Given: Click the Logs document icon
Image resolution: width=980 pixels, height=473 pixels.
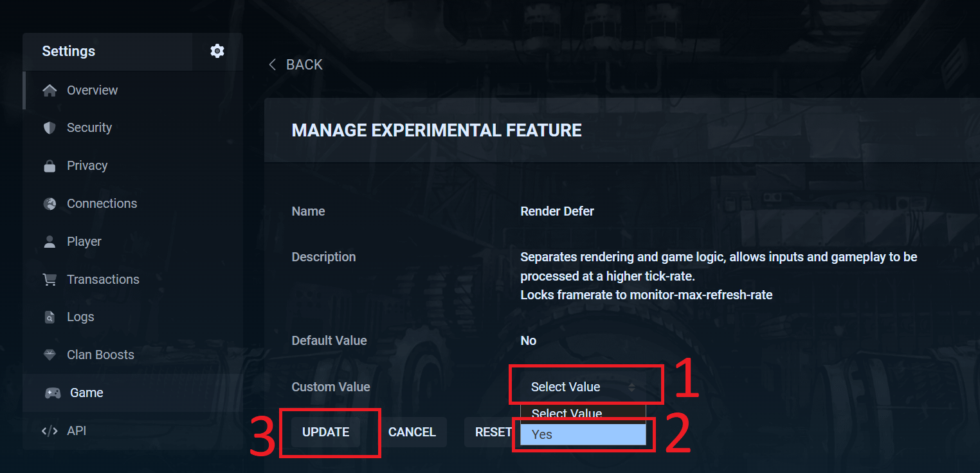Looking at the screenshot, I should pos(50,317).
